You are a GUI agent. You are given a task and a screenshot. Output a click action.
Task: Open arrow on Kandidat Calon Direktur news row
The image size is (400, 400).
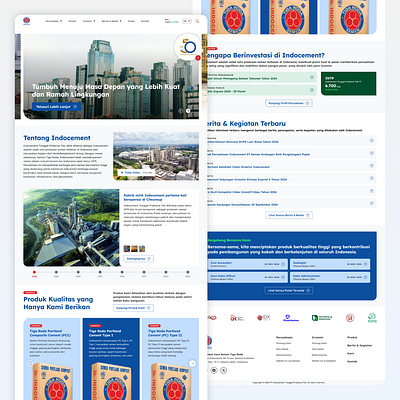371,166
